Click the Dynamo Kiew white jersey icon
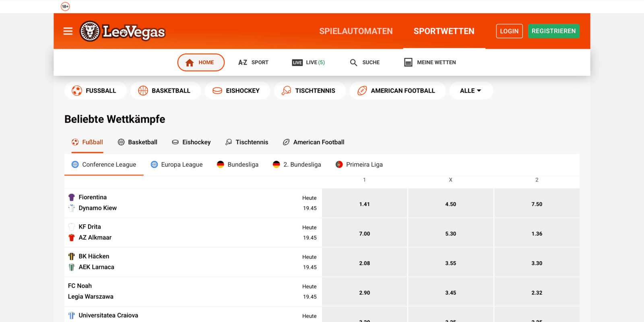 72,208
